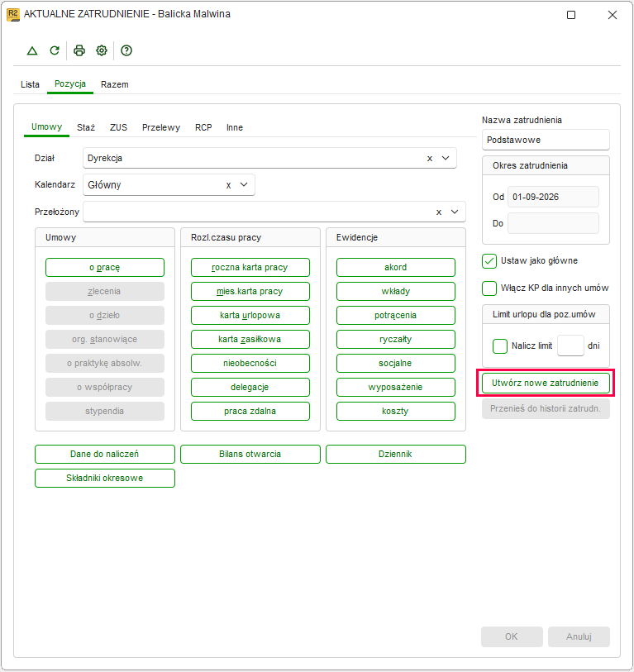Click the potrącenia button
The image size is (634, 672).
tap(395, 316)
